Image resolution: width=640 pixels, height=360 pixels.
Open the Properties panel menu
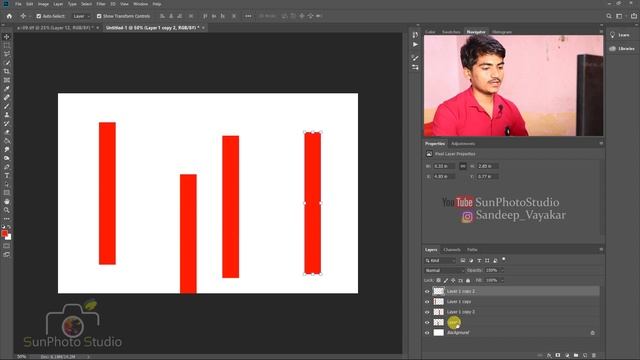tap(601, 144)
